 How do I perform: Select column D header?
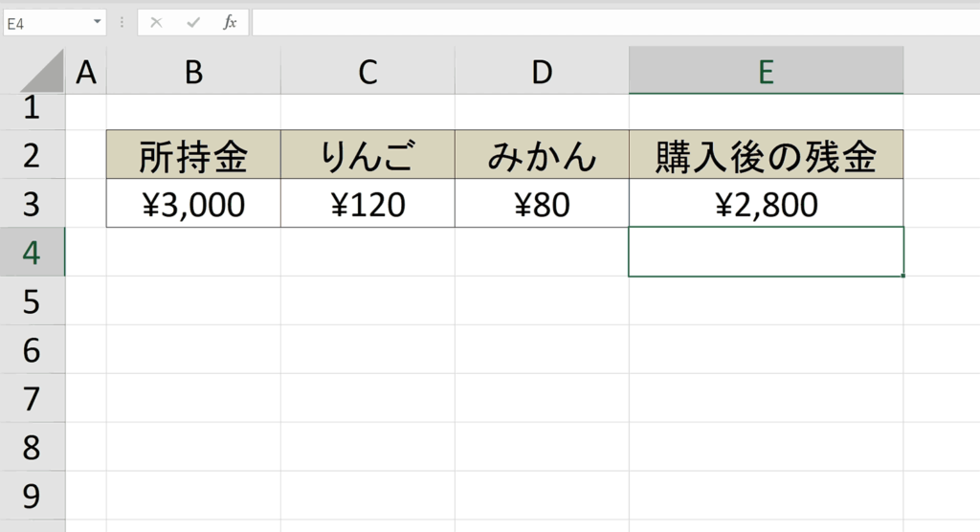542,72
